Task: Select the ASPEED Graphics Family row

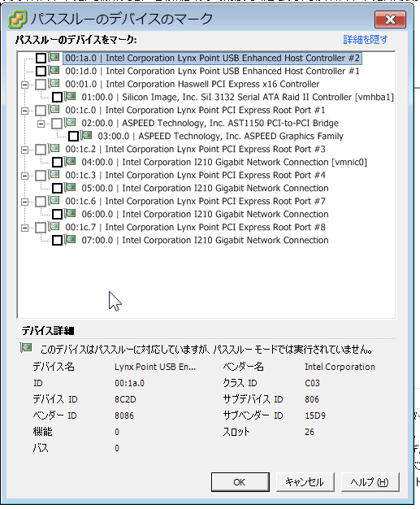Action: pyautogui.click(x=220, y=136)
